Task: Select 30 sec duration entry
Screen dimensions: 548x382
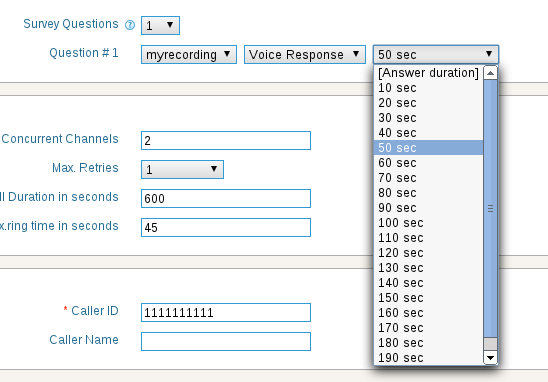Action: tap(428, 118)
